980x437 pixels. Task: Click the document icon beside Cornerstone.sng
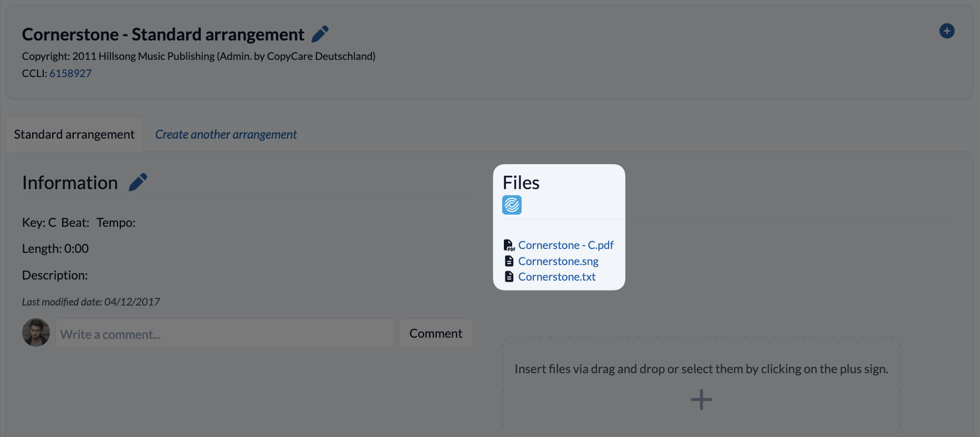[x=509, y=261]
